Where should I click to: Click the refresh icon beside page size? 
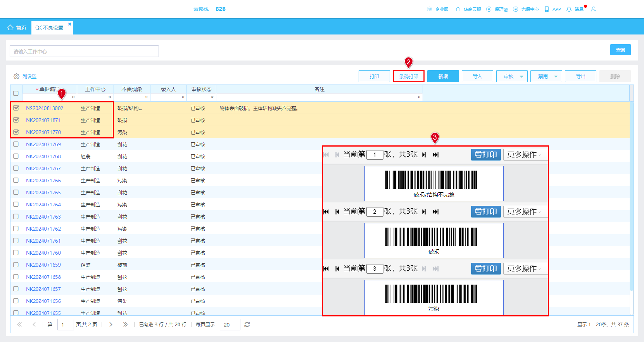click(x=247, y=325)
